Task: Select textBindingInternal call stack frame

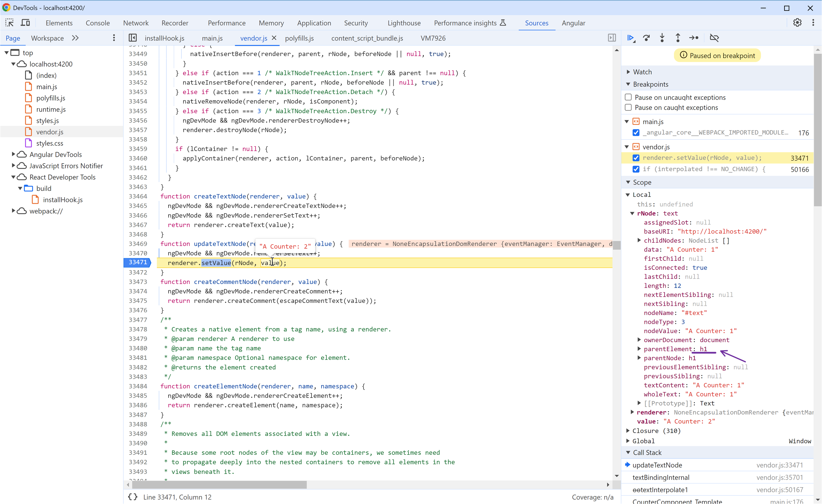Action: (718, 477)
